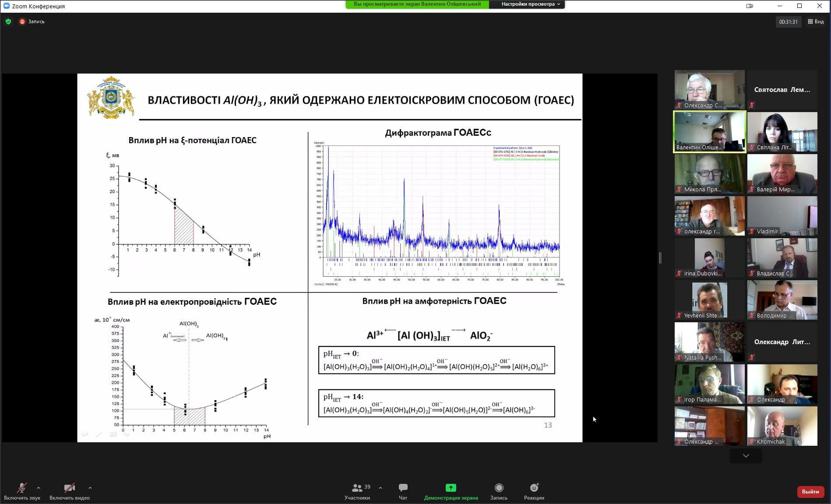The image size is (831, 504).
Task: Expand video options arrow beside camera
Action: [90, 487]
